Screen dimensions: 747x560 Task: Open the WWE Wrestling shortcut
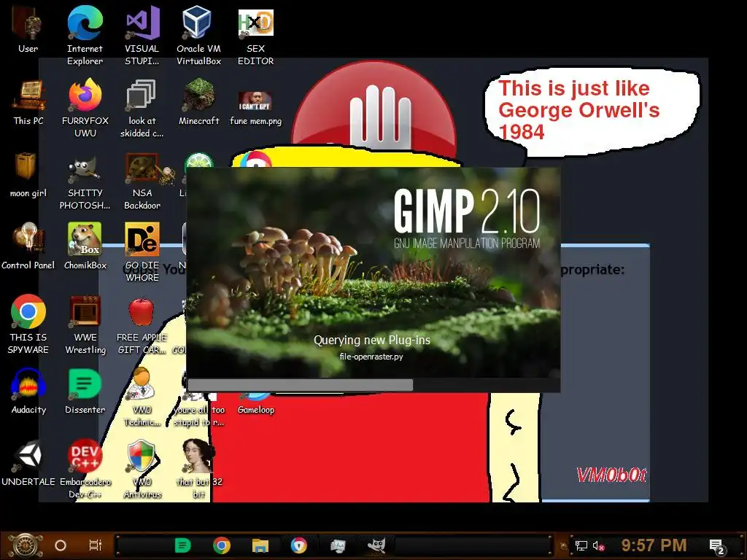click(85, 324)
